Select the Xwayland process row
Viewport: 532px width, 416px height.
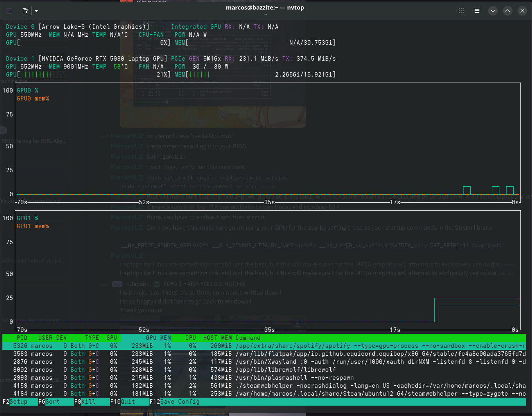click(264, 362)
